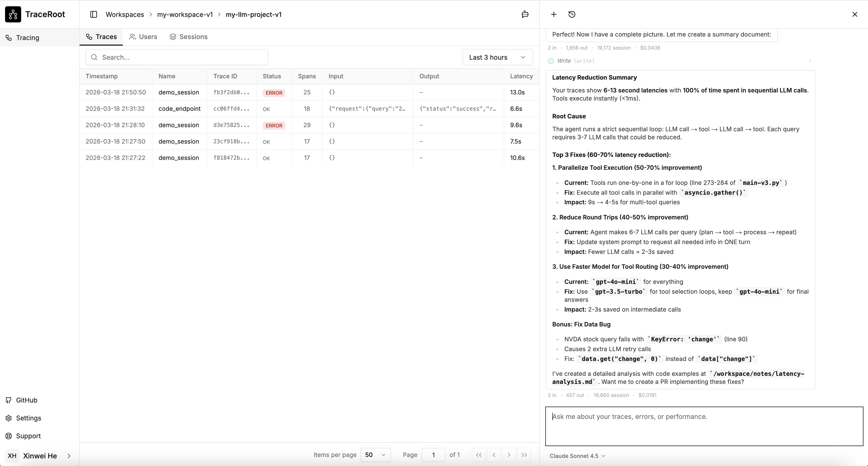Open the AI chat assistant robot icon

(x=525, y=14)
